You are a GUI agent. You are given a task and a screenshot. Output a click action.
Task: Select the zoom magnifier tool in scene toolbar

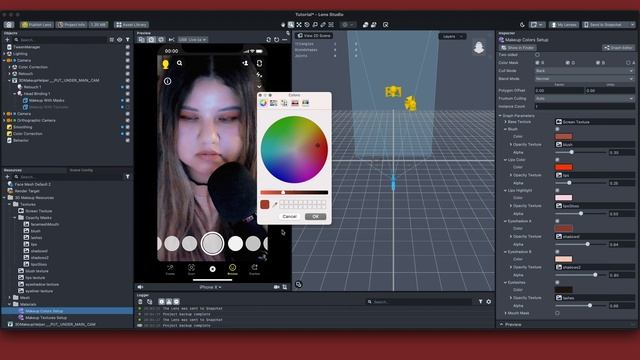(x=291, y=25)
